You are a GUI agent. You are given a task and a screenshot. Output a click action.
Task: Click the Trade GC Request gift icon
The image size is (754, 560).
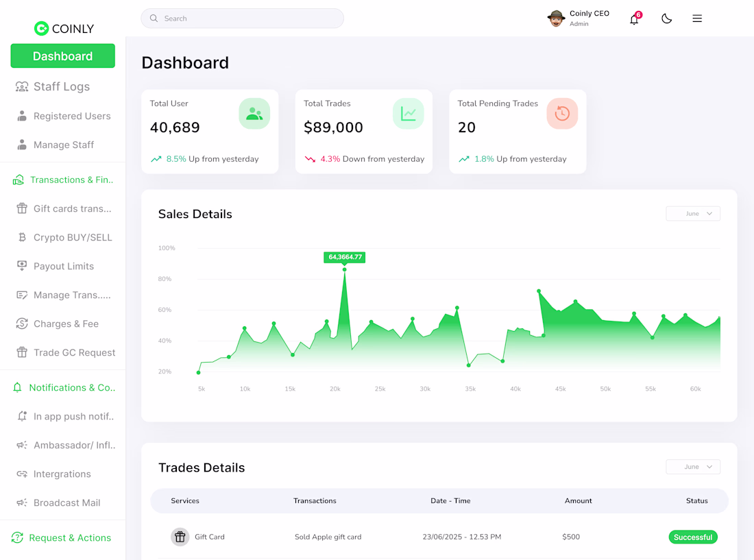point(22,352)
